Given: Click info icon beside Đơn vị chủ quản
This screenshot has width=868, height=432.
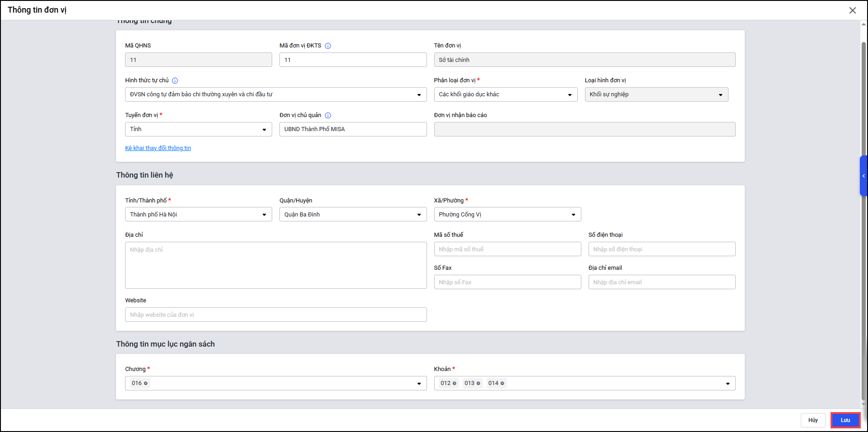Looking at the screenshot, I should pyautogui.click(x=328, y=115).
